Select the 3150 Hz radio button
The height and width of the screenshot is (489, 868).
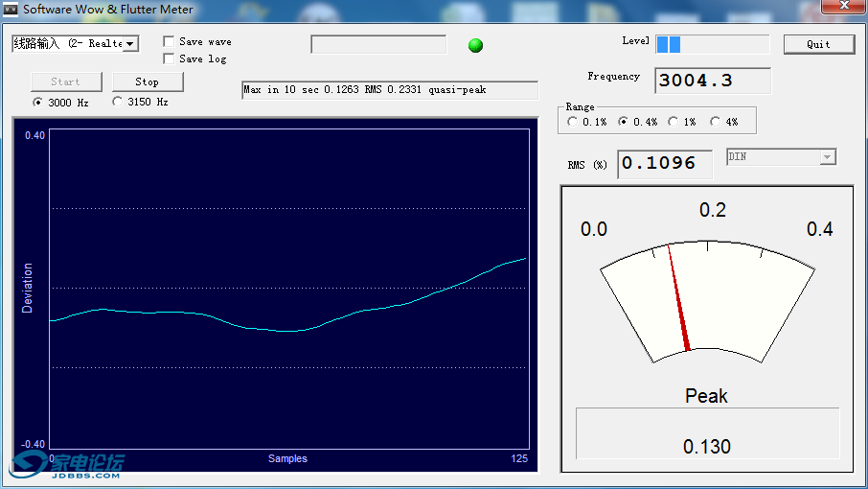(x=117, y=102)
